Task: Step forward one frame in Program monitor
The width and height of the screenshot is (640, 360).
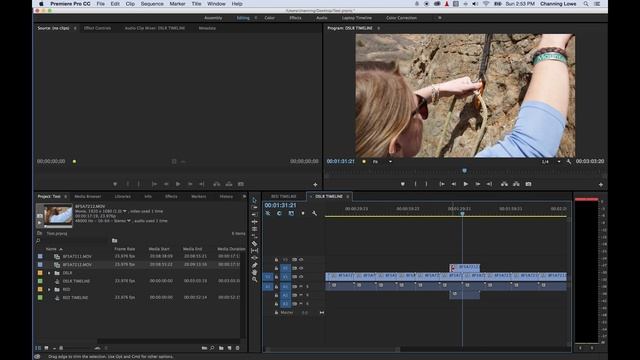Action: [478, 184]
